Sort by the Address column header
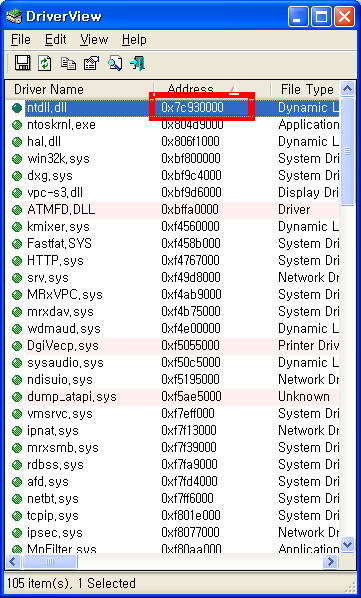361x598 pixels. click(x=212, y=90)
